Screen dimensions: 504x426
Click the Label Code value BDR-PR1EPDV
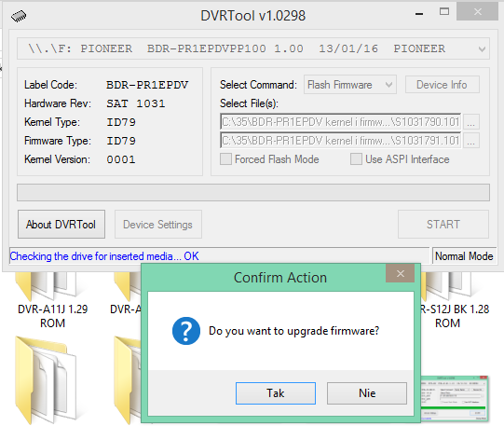click(147, 85)
